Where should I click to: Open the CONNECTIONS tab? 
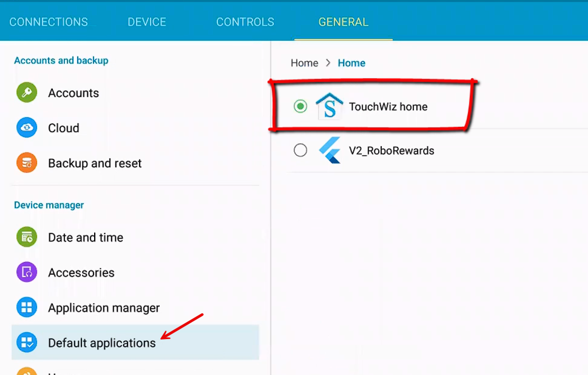tap(49, 22)
